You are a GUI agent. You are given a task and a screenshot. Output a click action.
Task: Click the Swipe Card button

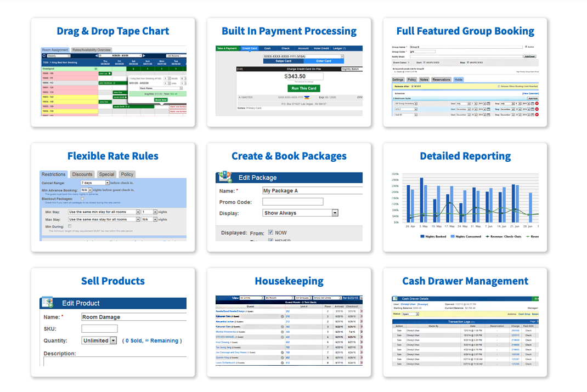284,61
